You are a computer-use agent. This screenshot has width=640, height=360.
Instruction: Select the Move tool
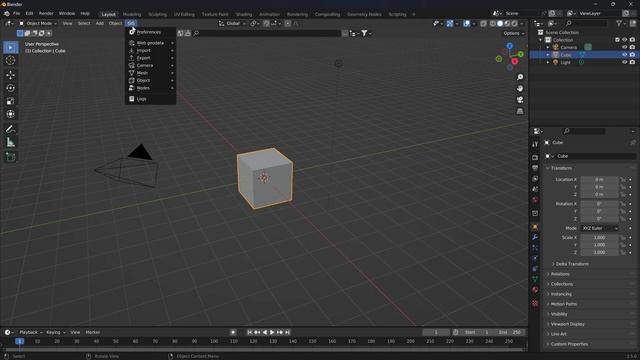(11, 75)
